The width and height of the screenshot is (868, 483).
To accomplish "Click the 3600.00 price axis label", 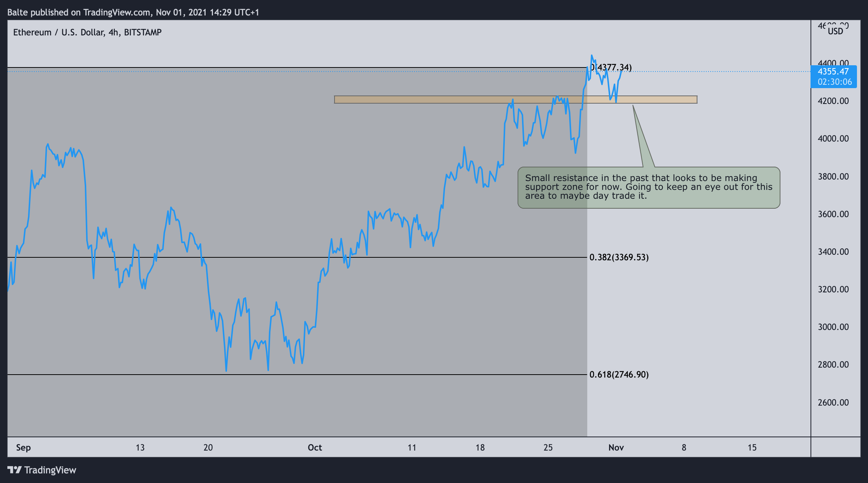I will 833,214.
